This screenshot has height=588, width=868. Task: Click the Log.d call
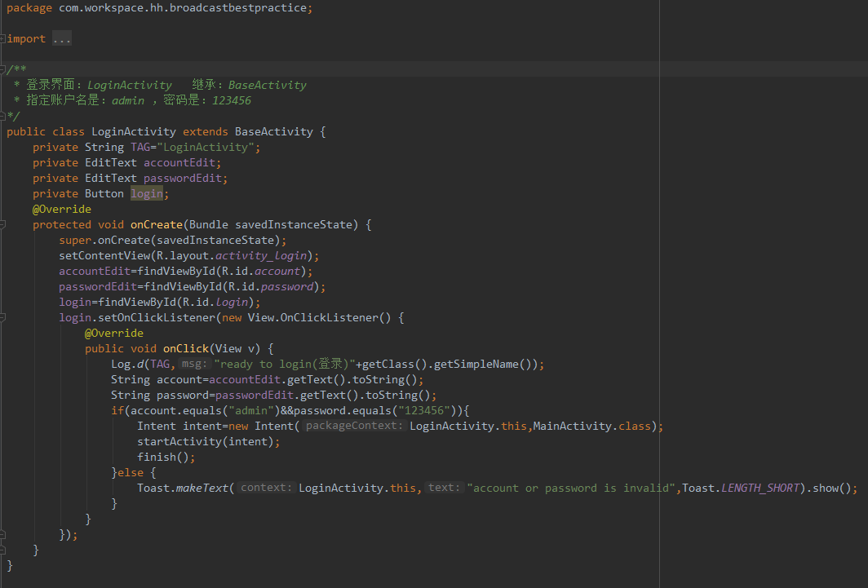(x=127, y=364)
